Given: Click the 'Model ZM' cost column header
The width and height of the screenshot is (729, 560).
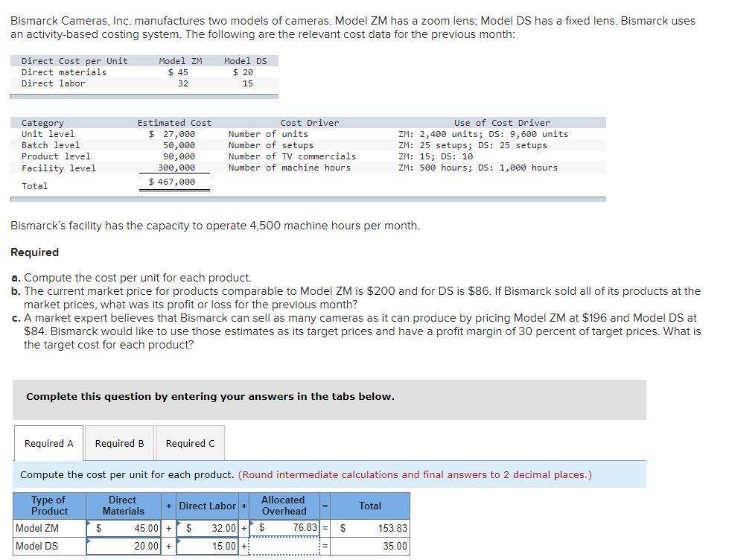Looking at the screenshot, I should pyautogui.click(x=180, y=61).
